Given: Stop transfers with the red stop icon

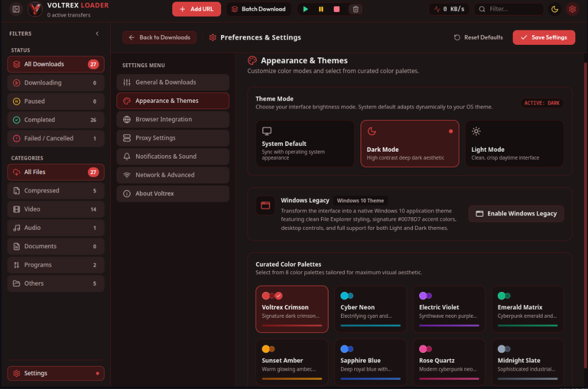Looking at the screenshot, I should [x=336, y=9].
